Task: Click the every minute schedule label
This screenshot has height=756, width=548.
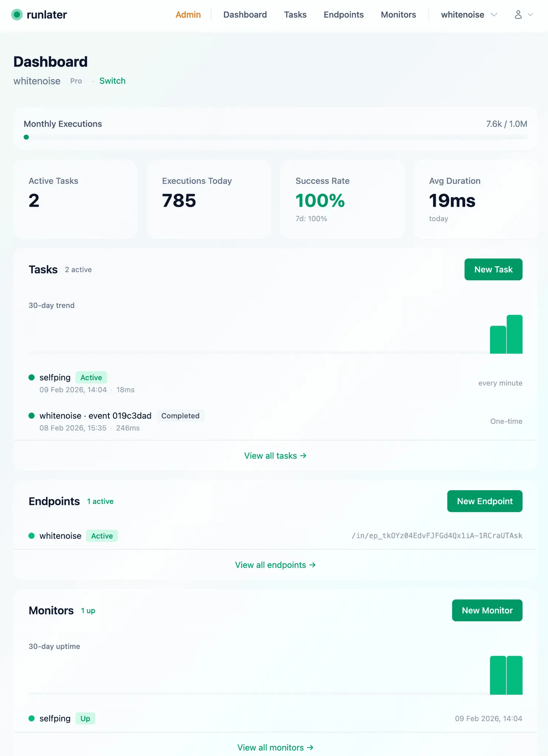Action: click(500, 383)
